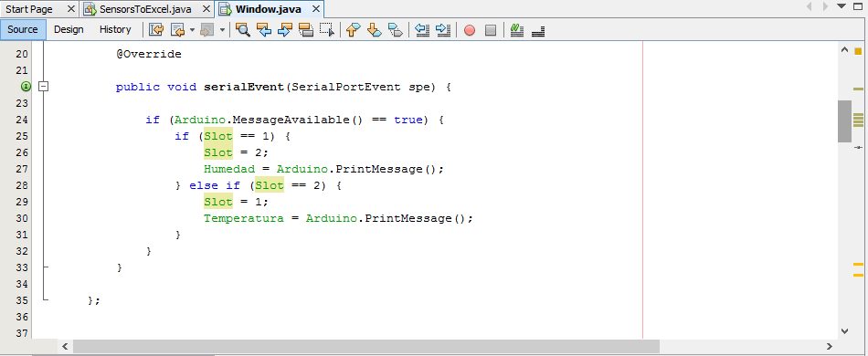Click Find Next Occurrence icon
Screen dimensions: 868x356
[284, 30]
